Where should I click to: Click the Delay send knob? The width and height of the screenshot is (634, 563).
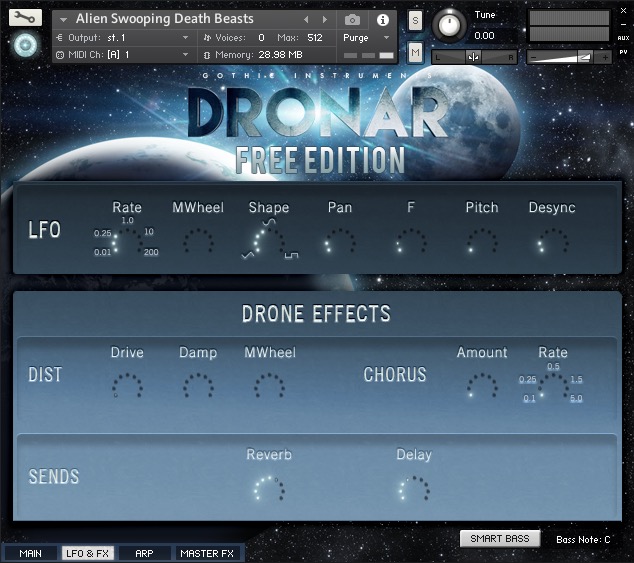(x=414, y=489)
